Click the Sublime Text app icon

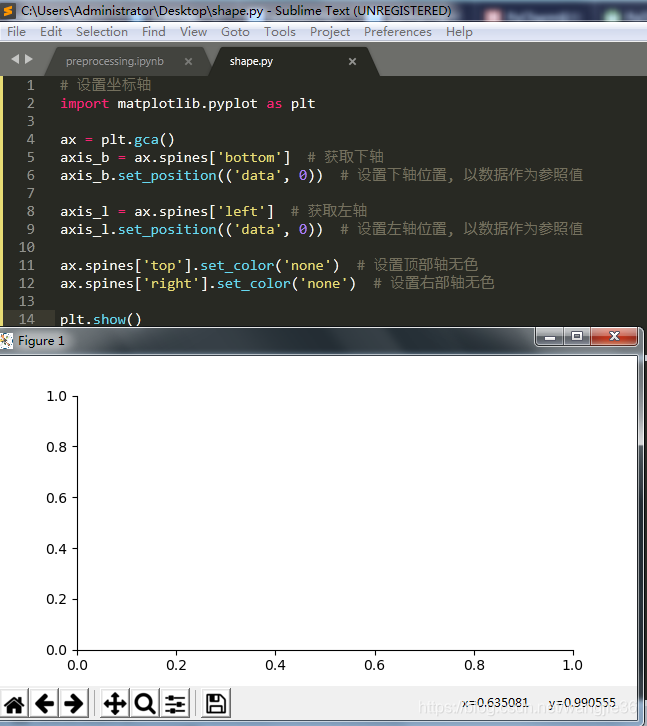8,10
